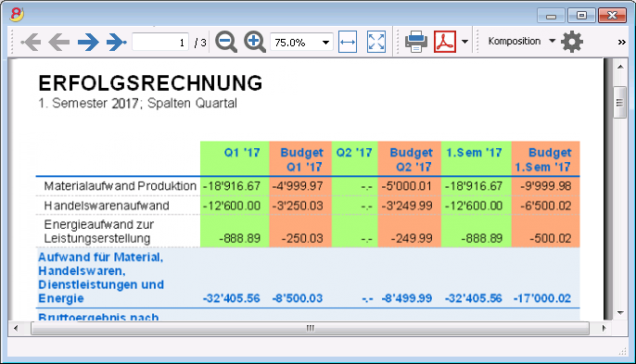Open settings gear for composition
Screen dimensions: 636x364
point(572,42)
